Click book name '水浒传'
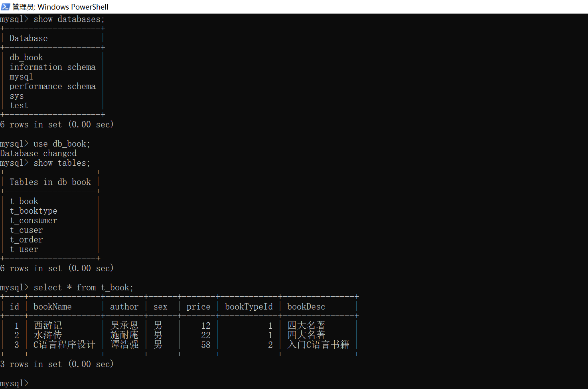 pyautogui.click(x=48, y=335)
